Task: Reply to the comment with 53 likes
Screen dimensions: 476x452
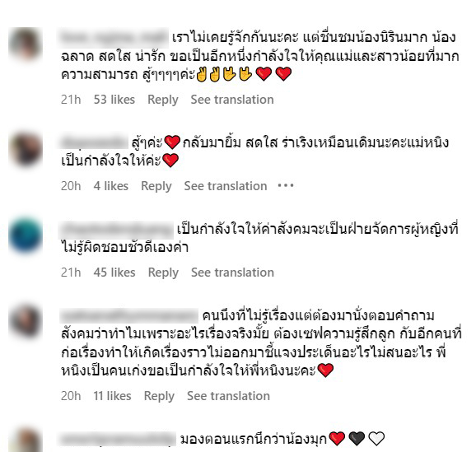Action: pyautogui.click(x=163, y=100)
